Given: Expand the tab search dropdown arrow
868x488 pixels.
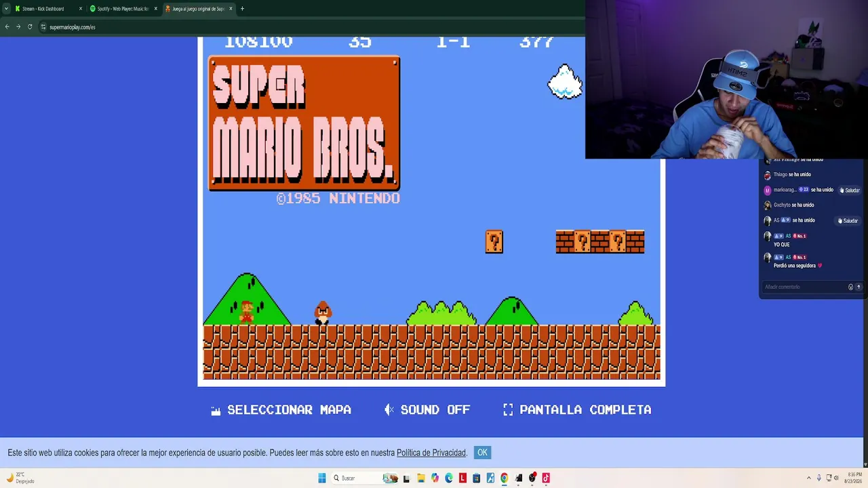Looking at the screenshot, I should coord(6,9).
